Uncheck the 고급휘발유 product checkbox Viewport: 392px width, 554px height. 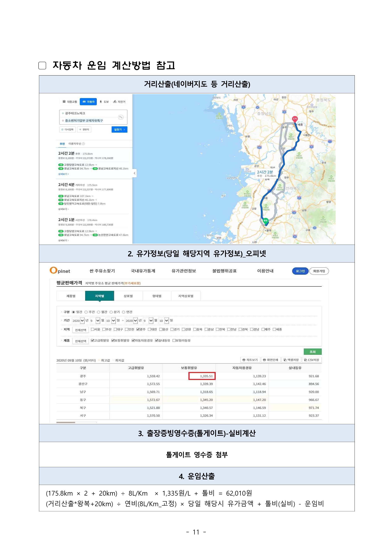(92, 340)
